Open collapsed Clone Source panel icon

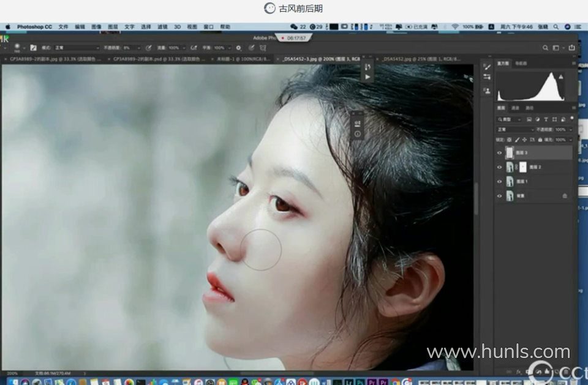487,91
